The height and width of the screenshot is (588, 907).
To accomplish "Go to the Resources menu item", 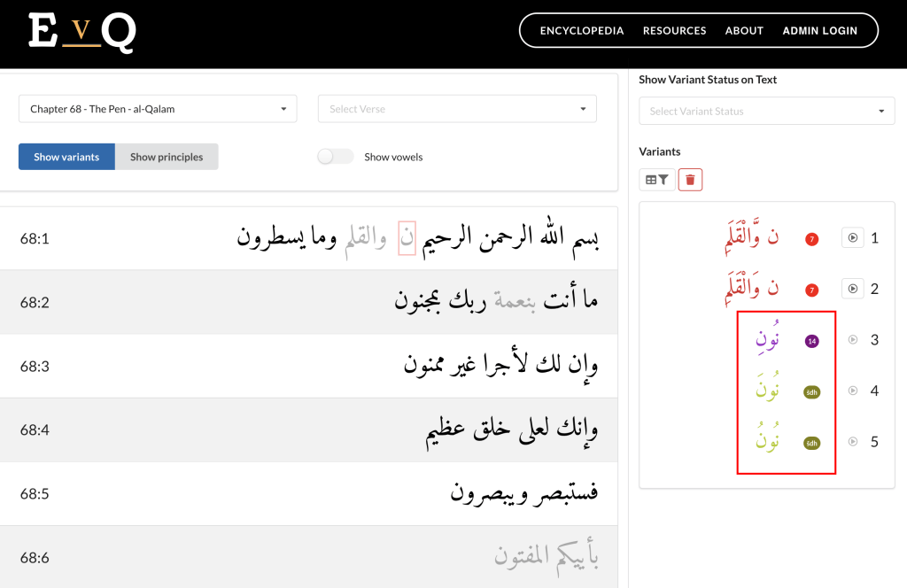I will pos(674,30).
